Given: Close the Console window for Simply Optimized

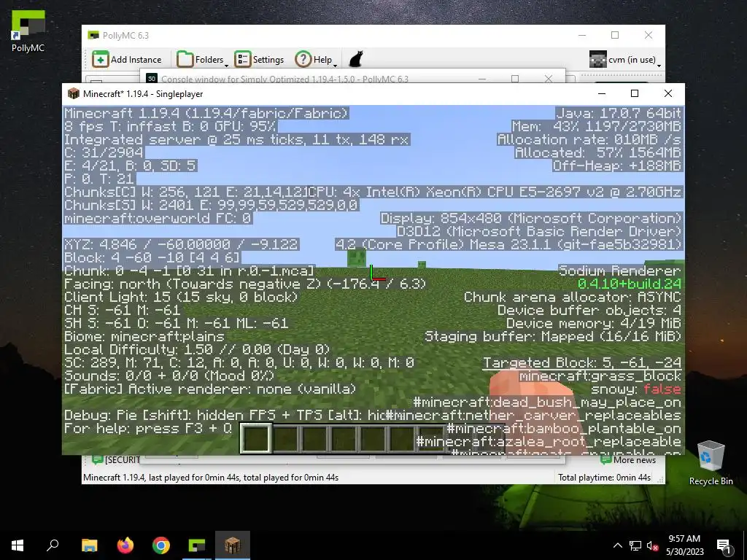Looking at the screenshot, I should click(549, 79).
